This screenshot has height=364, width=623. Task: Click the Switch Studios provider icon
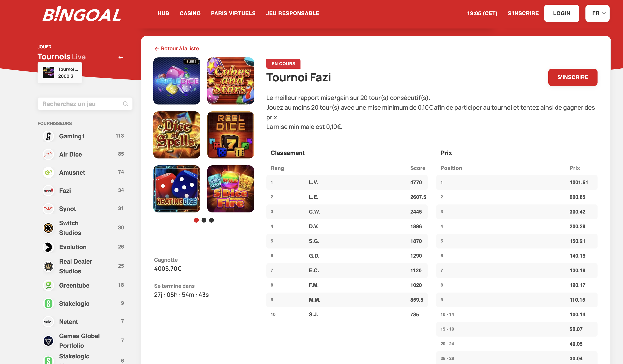click(48, 228)
